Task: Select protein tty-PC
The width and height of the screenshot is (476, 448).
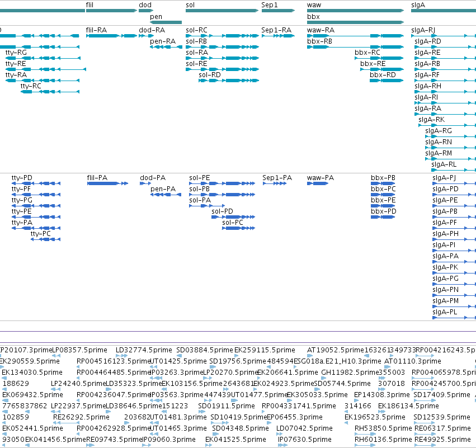Action: pos(45,239)
